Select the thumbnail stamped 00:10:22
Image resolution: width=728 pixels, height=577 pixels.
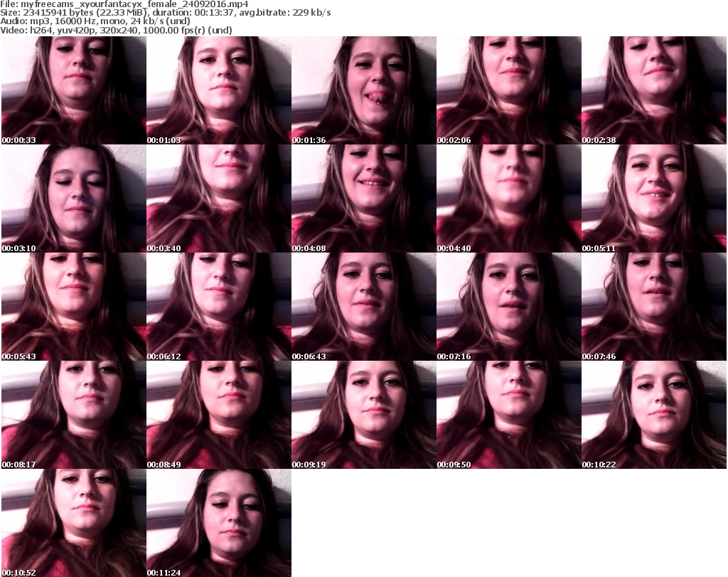tap(654, 415)
